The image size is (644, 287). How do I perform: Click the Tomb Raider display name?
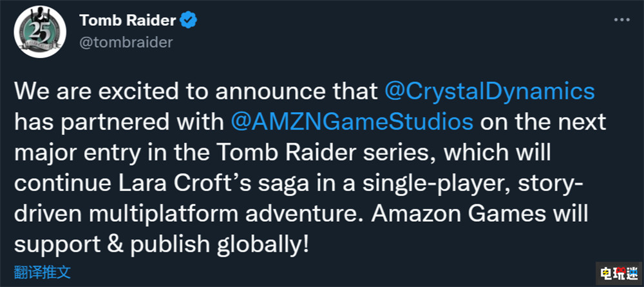(128, 20)
